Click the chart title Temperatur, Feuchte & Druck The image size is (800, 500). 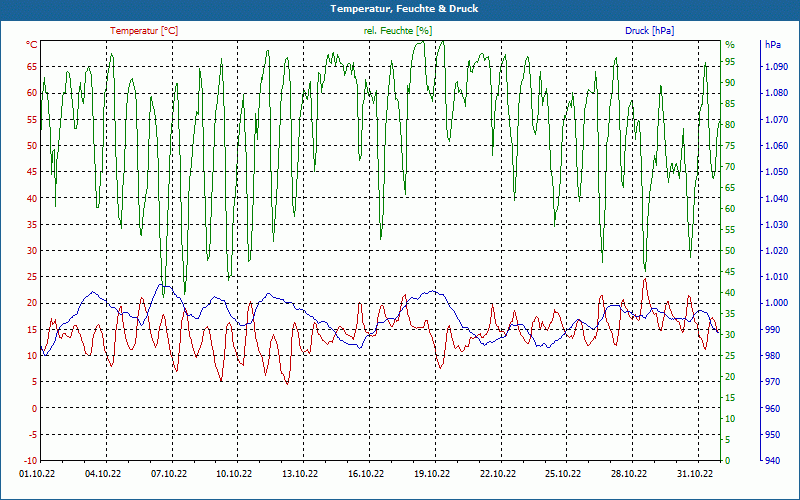(404, 9)
